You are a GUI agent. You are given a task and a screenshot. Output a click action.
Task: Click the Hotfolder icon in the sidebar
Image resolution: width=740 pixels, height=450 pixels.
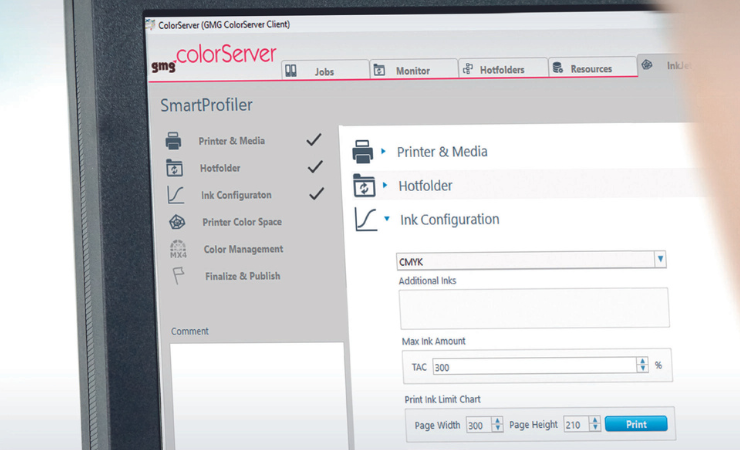coord(174,168)
